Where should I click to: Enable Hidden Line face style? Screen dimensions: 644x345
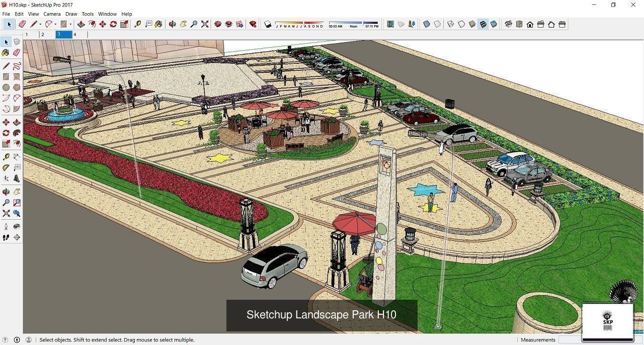pyautogui.click(x=461, y=24)
